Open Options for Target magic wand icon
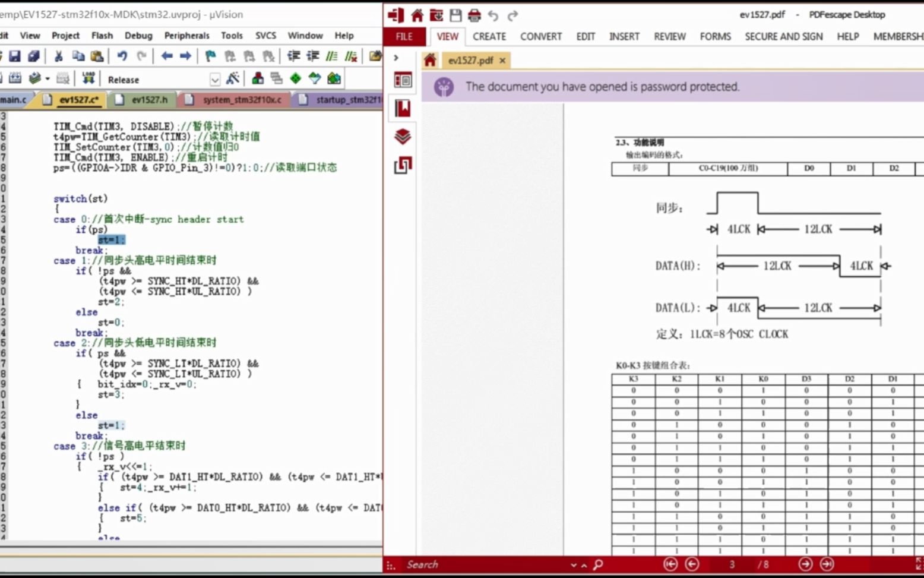The height and width of the screenshot is (578, 924). [233, 78]
